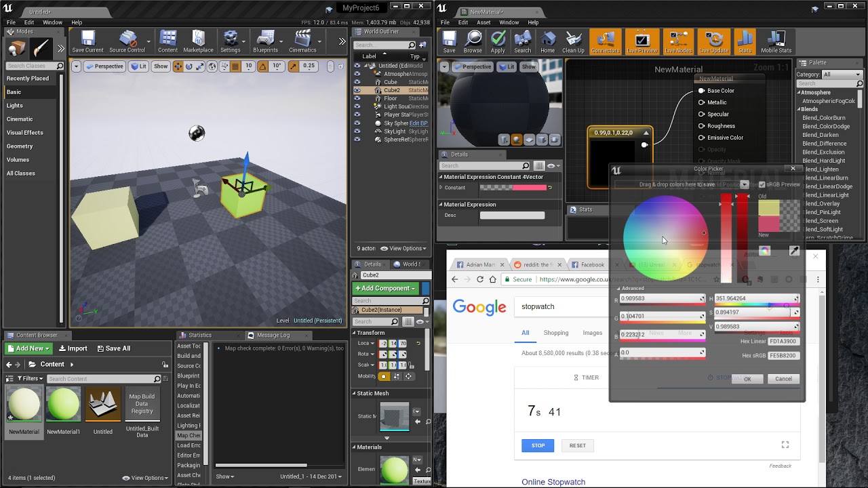Select scale gizmo icon in the viewport toolbar
This screenshot has width=868, height=488.
[x=201, y=66]
